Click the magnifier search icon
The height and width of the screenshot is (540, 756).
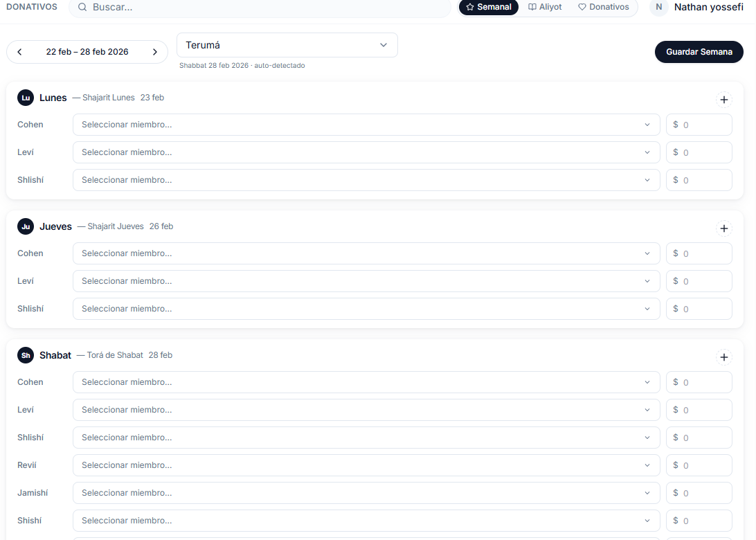pos(82,7)
